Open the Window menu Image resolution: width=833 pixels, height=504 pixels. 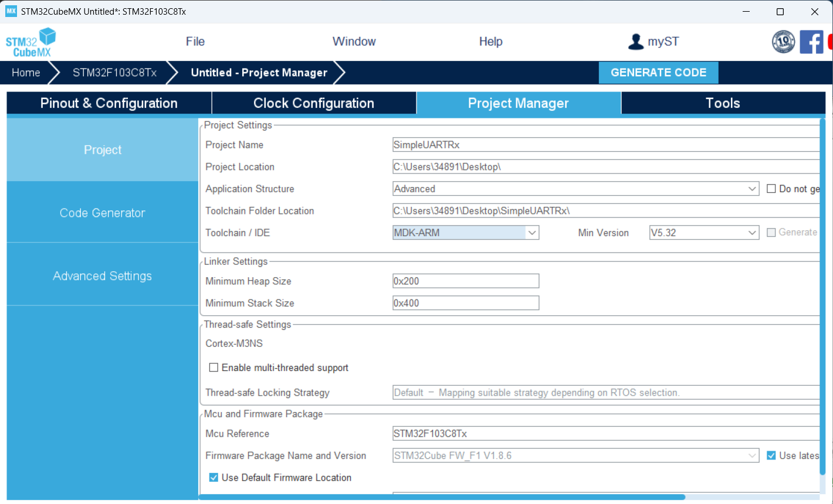(x=354, y=42)
